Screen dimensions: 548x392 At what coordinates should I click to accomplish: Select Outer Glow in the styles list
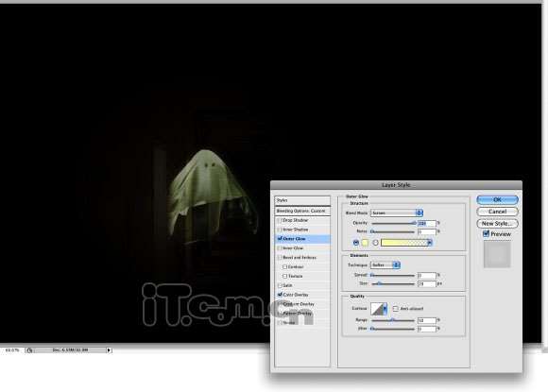click(302, 239)
